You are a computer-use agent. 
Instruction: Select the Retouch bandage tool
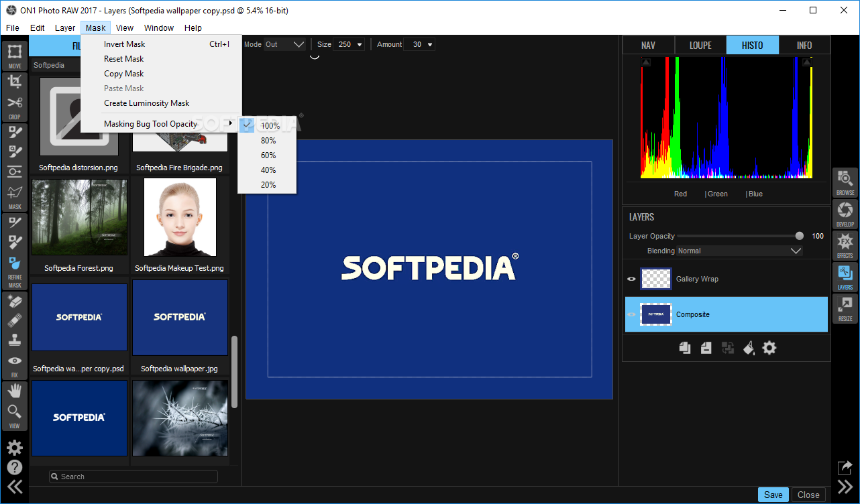click(15, 320)
